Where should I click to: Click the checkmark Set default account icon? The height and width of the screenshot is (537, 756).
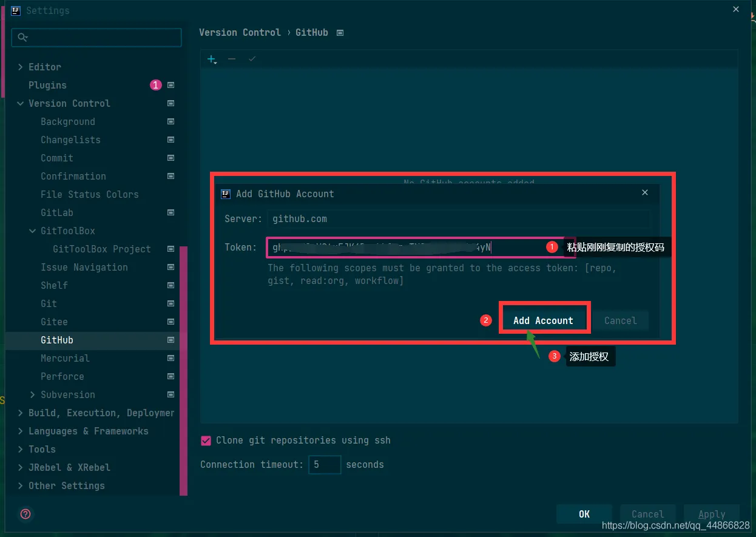point(252,59)
